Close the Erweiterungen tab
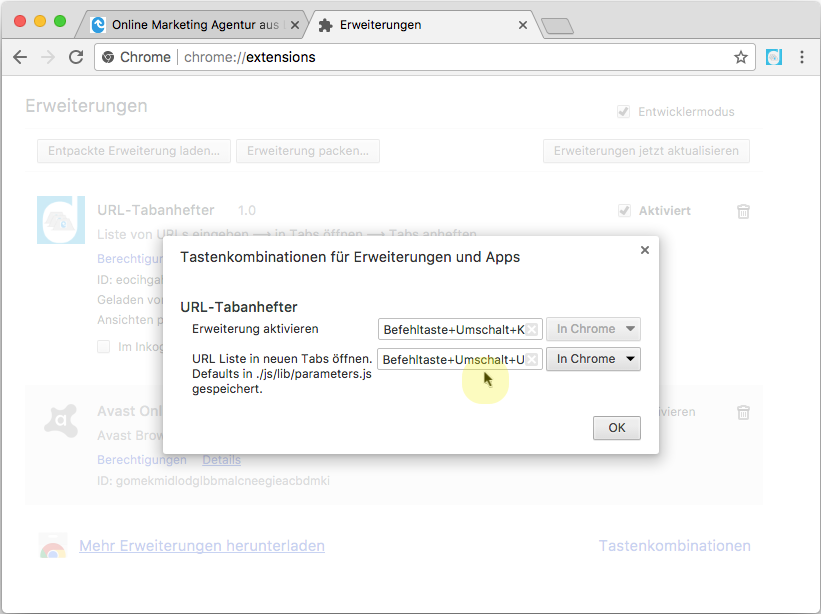 pyautogui.click(x=522, y=24)
